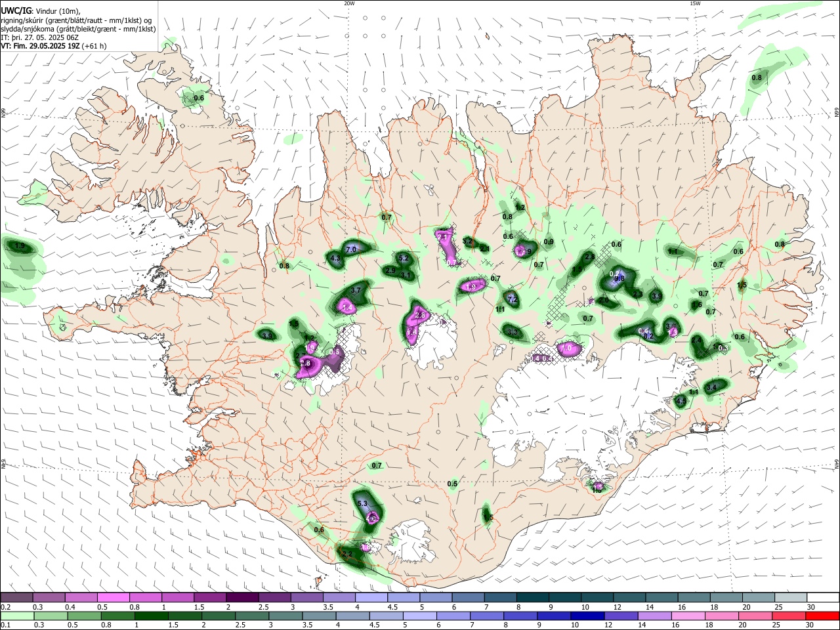Click the 'UWC/IG' title text
The width and height of the screenshot is (840, 630).
[x=16, y=11]
